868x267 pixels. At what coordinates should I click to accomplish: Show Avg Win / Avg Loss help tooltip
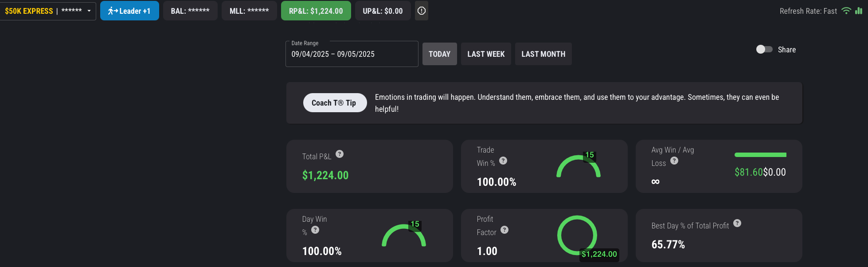tap(674, 161)
